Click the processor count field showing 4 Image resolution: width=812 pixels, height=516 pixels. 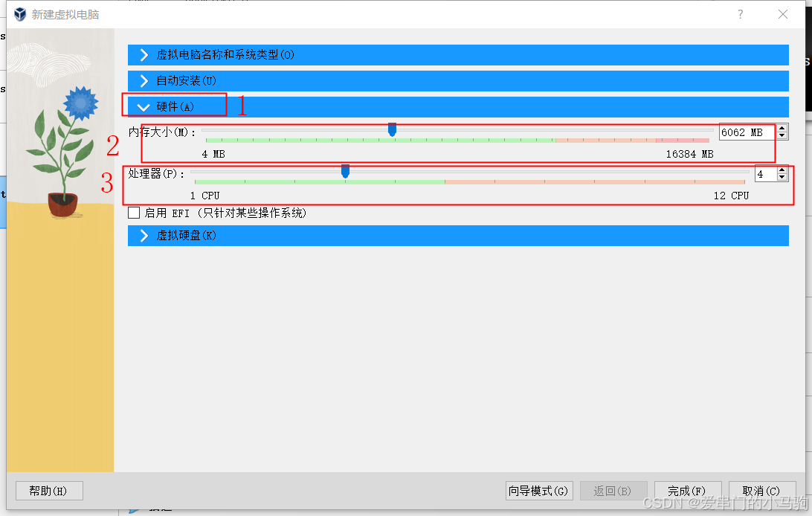tap(765, 175)
